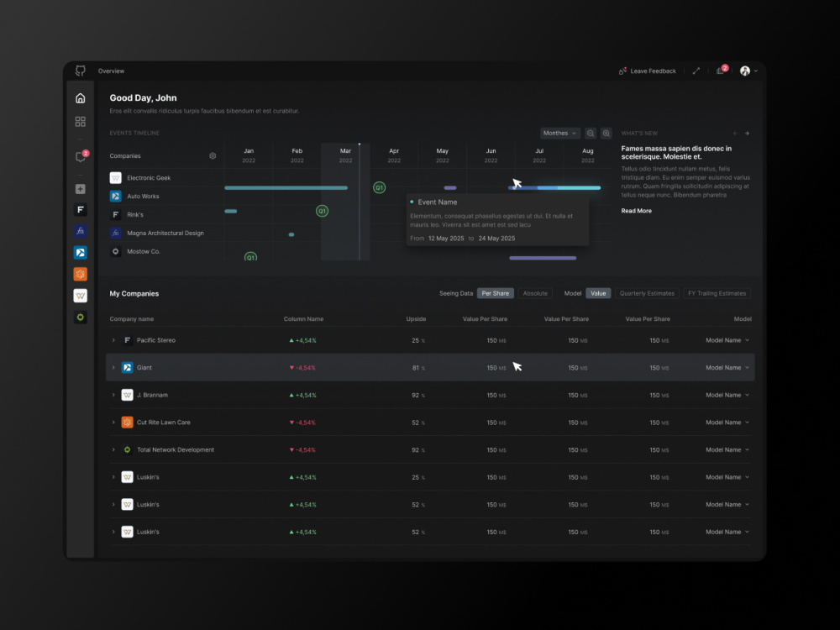Click Total Network Development company name

(x=176, y=449)
